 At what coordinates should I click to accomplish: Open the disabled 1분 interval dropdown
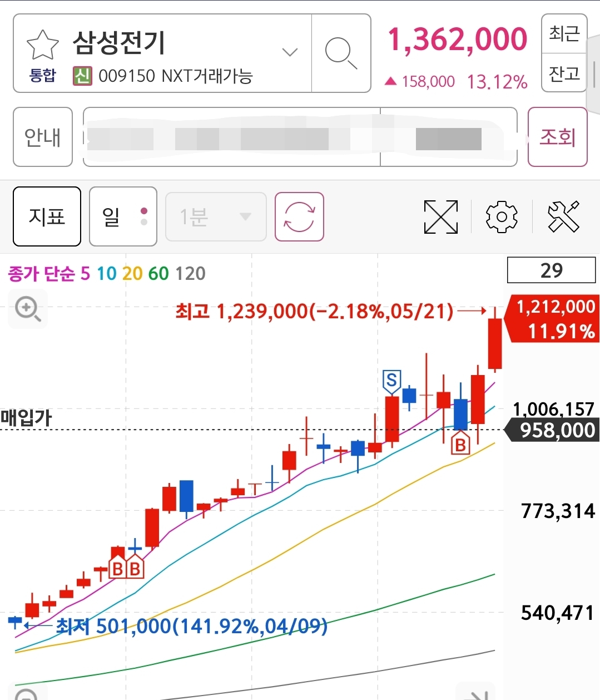(216, 216)
